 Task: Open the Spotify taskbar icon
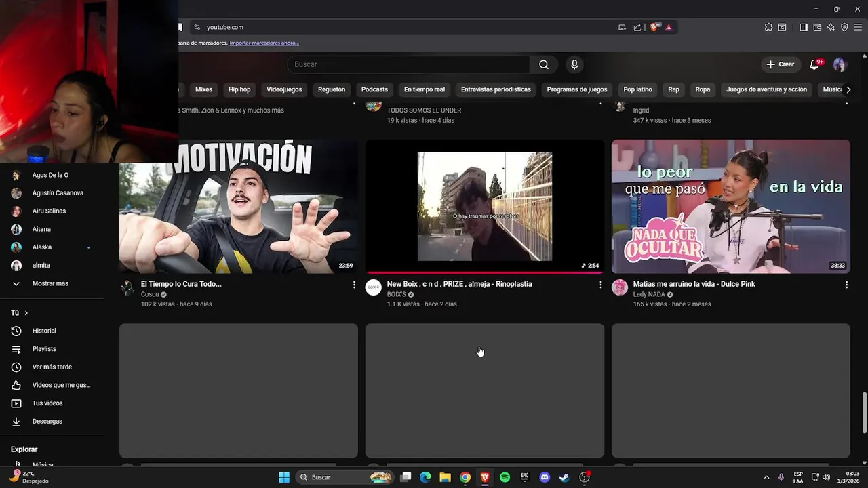click(x=505, y=477)
